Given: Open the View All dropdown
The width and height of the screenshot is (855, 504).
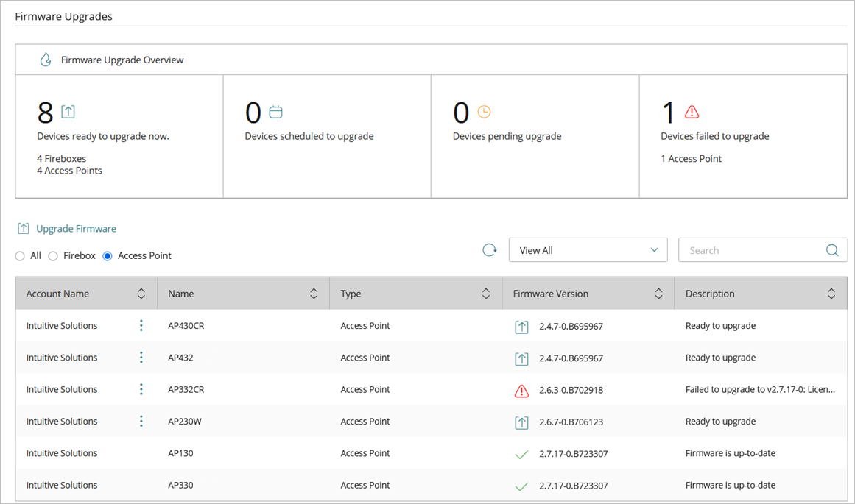Looking at the screenshot, I should coord(588,249).
